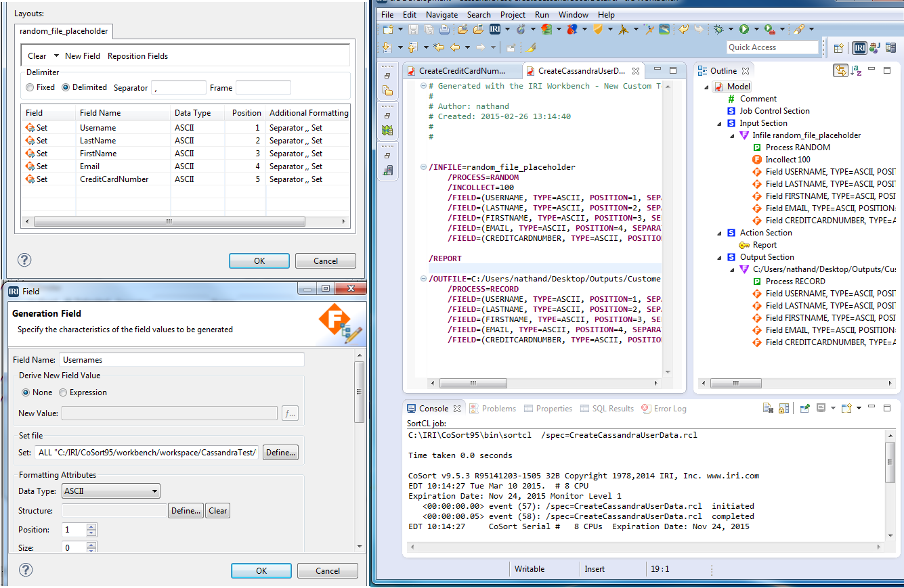Sort Outline alphabetically with a-z icon
Screen dimensions: 904x588
(856, 70)
